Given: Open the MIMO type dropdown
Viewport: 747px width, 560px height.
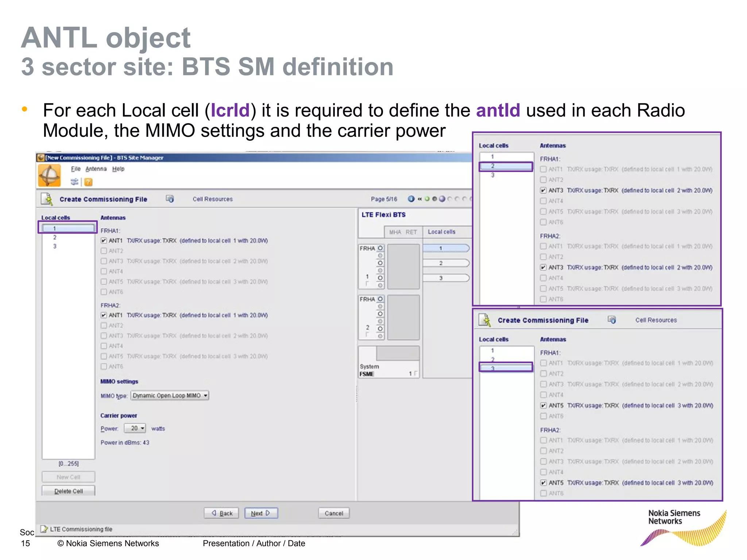Looking at the screenshot, I should pyautogui.click(x=170, y=396).
